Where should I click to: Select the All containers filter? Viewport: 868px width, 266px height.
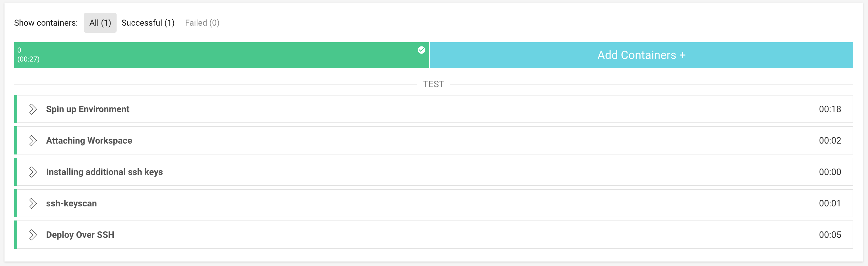point(100,22)
